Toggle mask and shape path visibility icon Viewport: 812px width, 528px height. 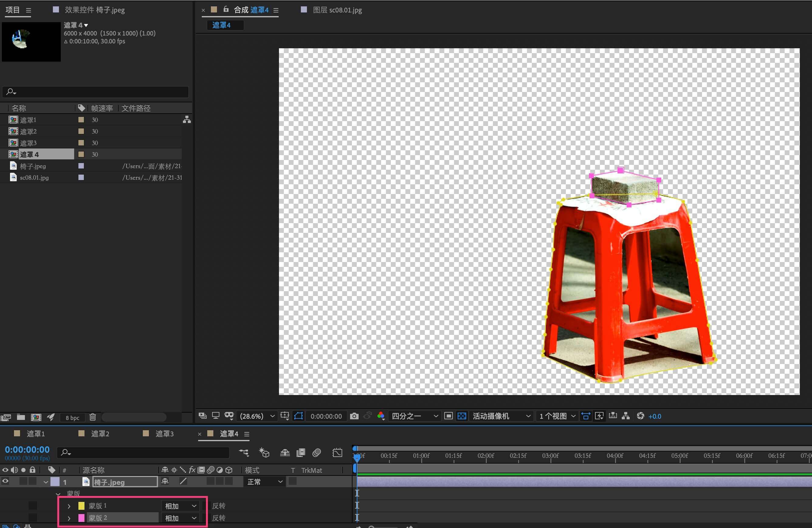point(298,416)
